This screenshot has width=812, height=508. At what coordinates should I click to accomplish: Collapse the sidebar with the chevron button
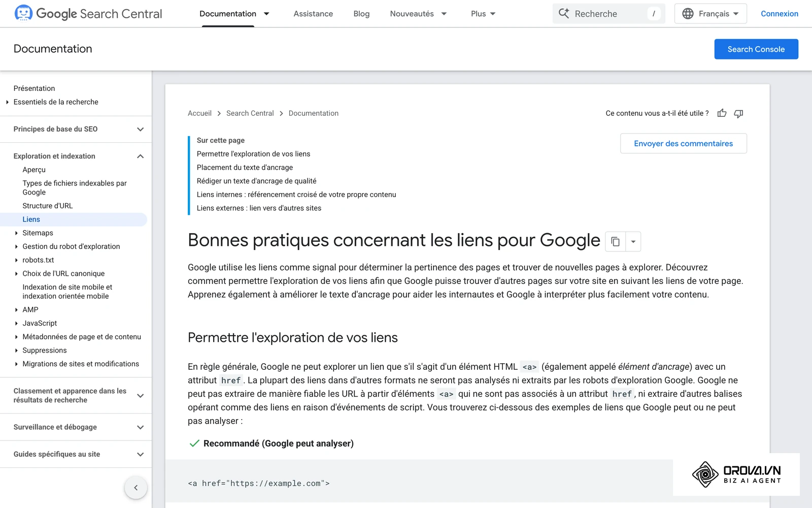pos(136,488)
